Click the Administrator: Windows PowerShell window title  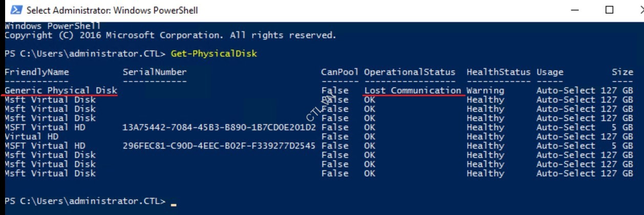tap(112, 10)
